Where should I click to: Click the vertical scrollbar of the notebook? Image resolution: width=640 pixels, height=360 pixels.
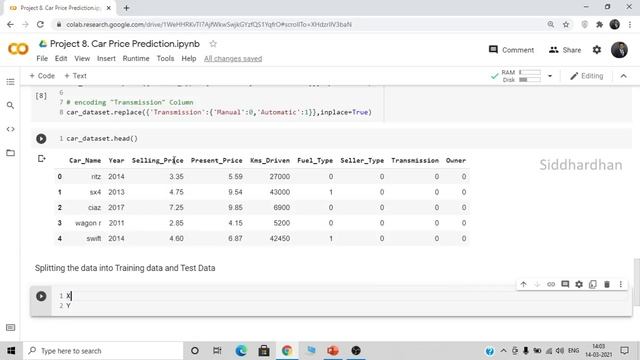636,282
